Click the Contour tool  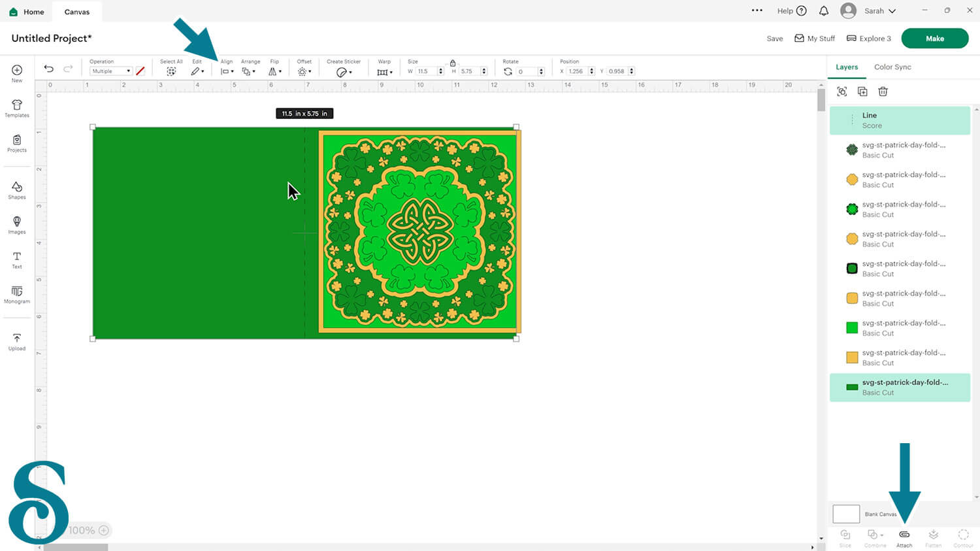[x=963, y=538]
